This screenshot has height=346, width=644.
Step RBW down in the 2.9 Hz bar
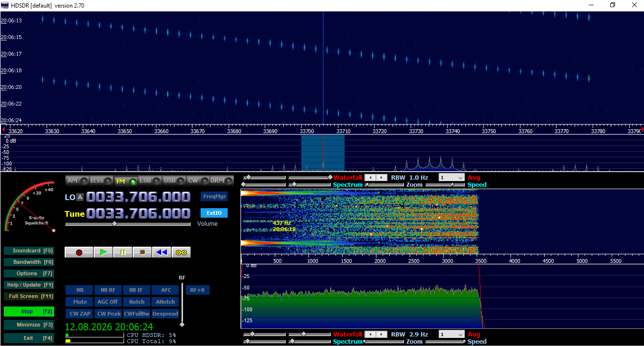coord(370,335)
